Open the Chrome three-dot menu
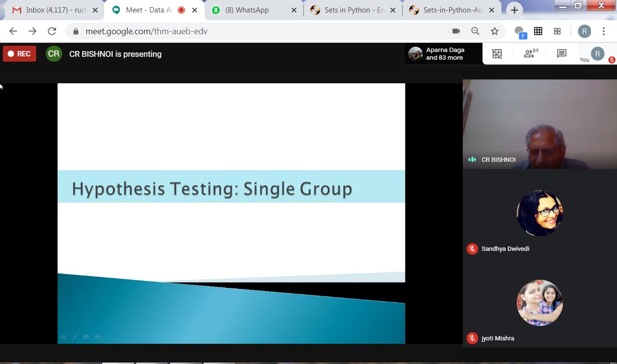 (x=604, y=31)
